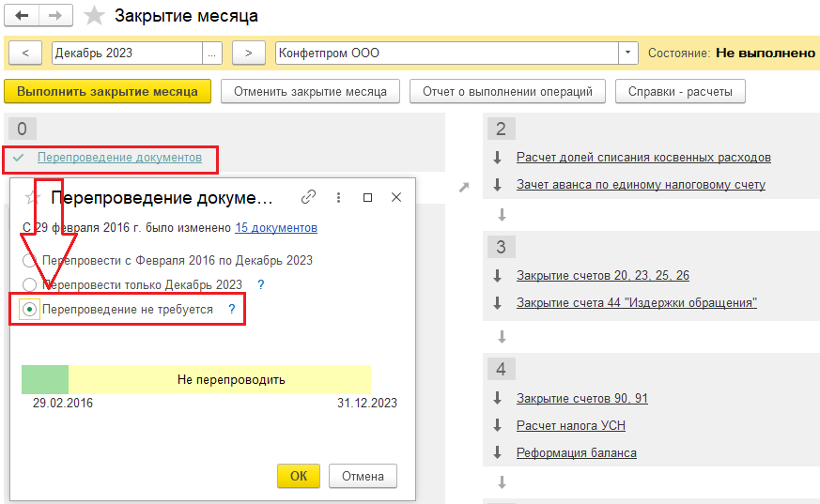Viewport: 820px width, 504px height.
Task: Go to previous month period
Action: pos(25,53)
